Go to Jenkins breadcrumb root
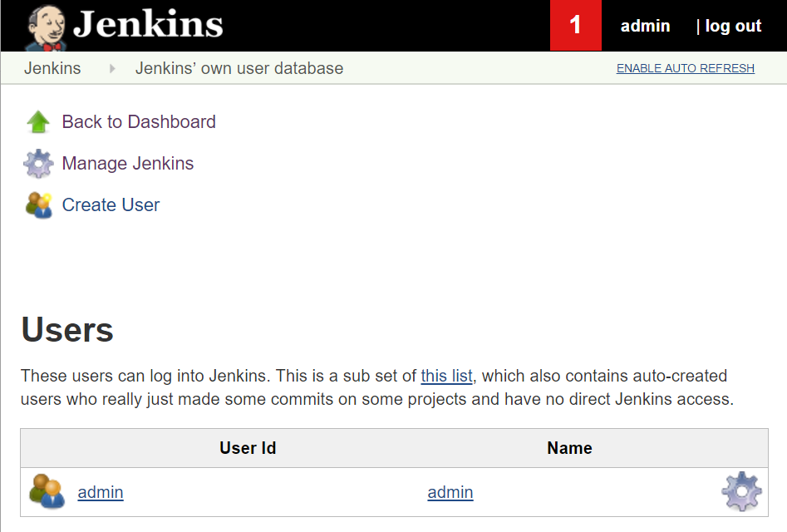The height and width of the screenshot is (532, 787). (52, 68)
